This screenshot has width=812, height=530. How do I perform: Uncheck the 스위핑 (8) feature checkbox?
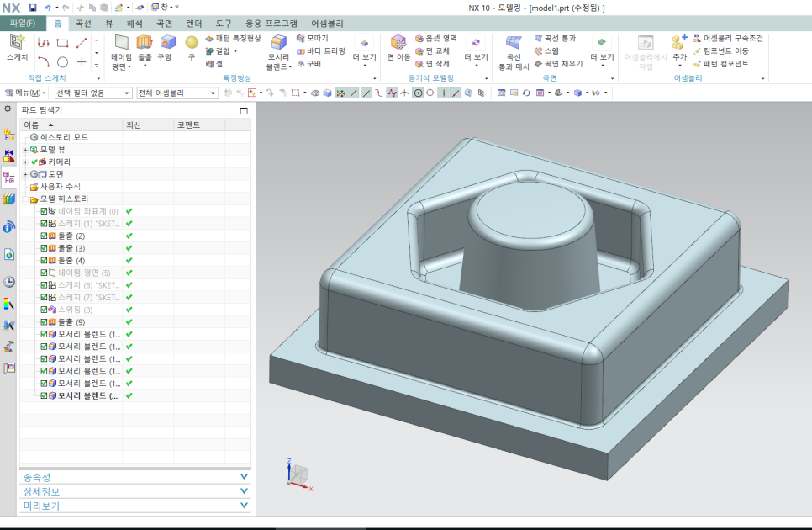(x=44, y=310)
